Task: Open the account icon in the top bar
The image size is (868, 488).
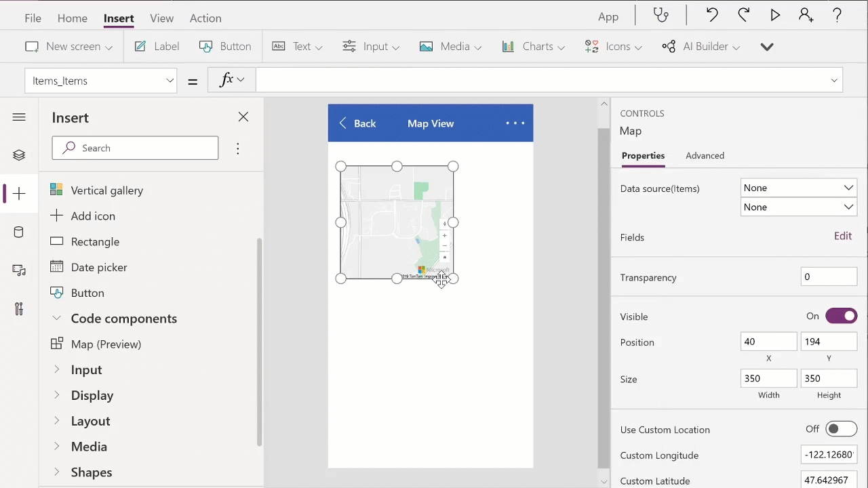Action: click(806, 15)
